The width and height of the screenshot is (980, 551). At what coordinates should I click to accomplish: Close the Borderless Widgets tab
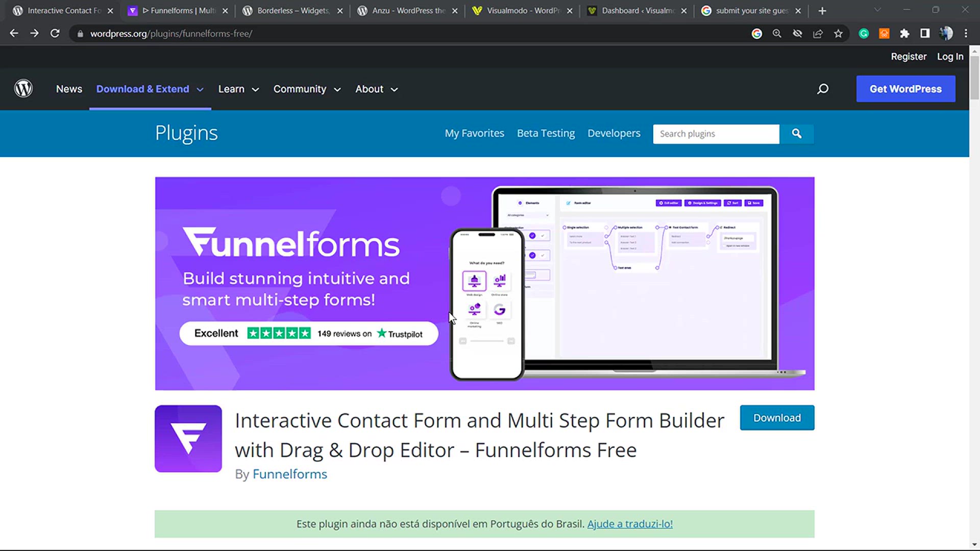point(340,11)
